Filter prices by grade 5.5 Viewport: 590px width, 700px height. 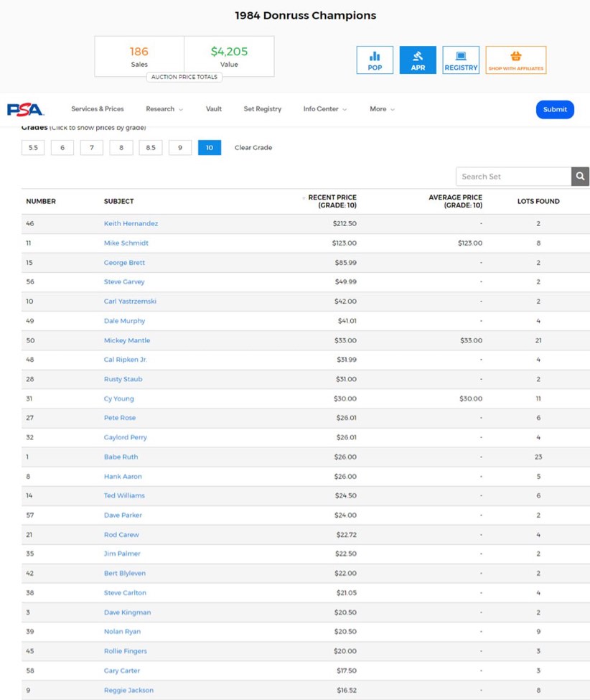(x=33, y=148)
